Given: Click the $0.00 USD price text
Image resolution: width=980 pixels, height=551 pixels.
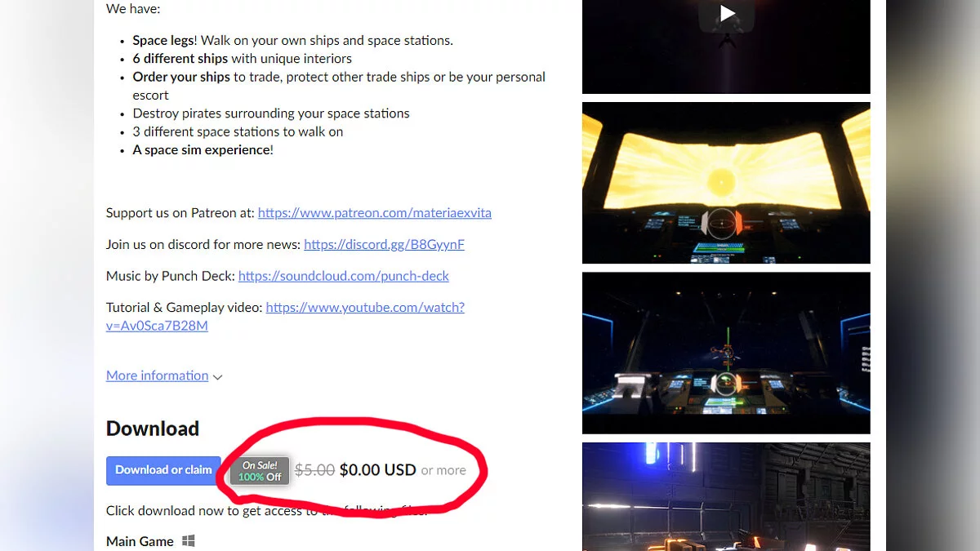Looking at the screenshot, I should coord(378,470).
